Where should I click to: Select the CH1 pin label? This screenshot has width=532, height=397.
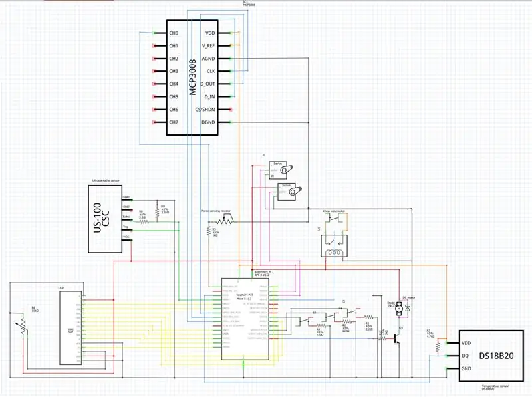[174, 46]
